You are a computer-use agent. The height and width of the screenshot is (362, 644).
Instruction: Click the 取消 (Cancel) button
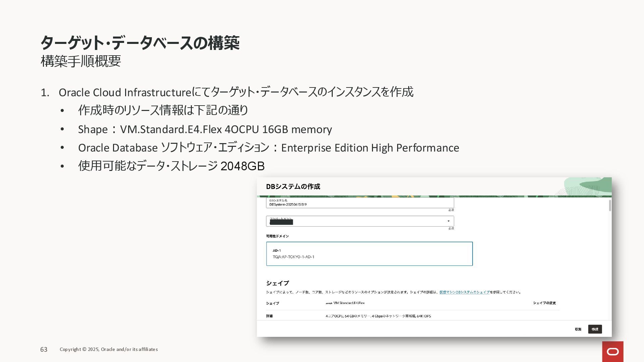[578, 329]
